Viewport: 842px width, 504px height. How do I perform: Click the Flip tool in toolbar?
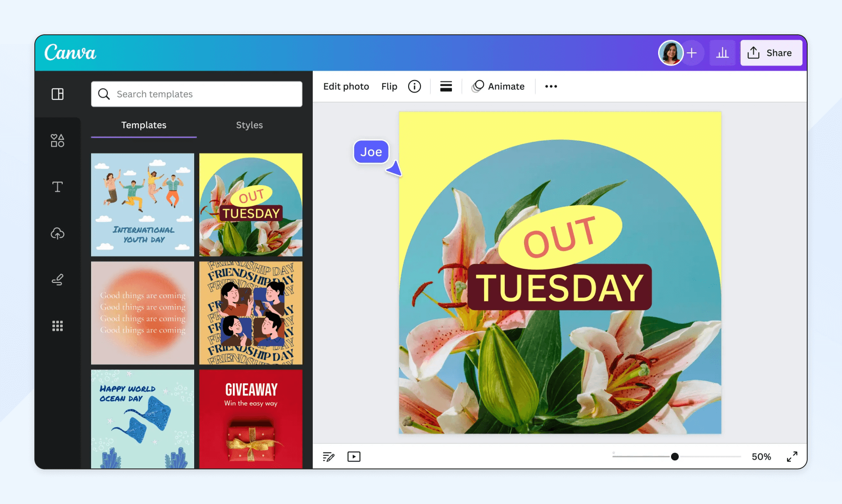tap(389, 86)
